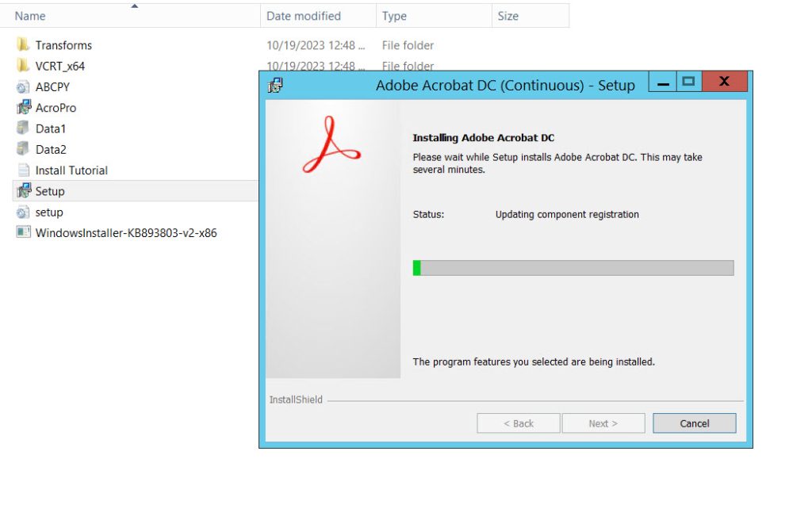
Task: Click the 'Installing Adobe Acrobat DC' heading
Action: [483, 138]
